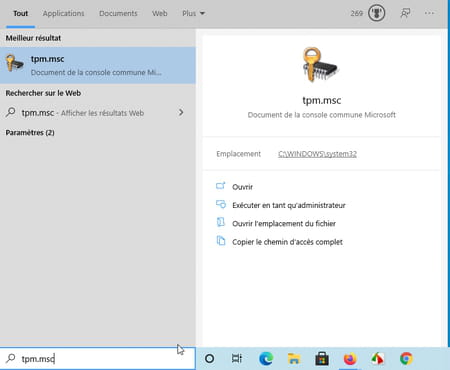The image size is (450, 370).
Task: Click the magnifier icon in search box
Action: [11, 358]
